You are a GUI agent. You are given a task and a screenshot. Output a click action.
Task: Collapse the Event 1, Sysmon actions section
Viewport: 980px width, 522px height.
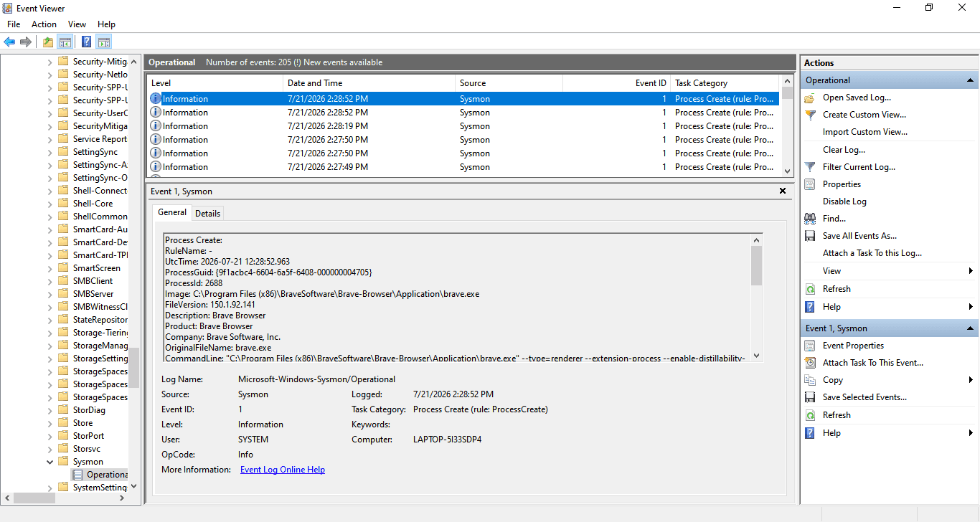[970, 328]
